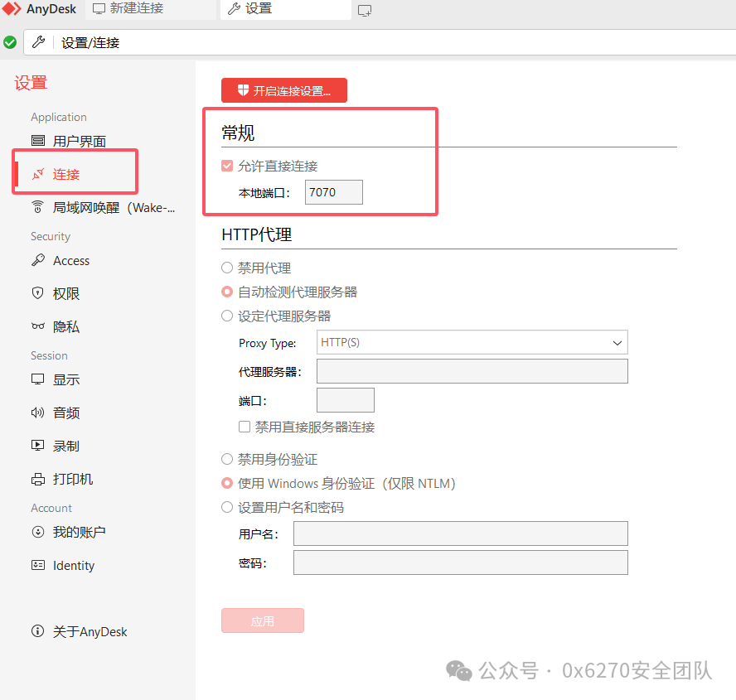Image resolution: width=736 pixels, height=700 pixels.
Task: Click the 设置/连接 address bar
Action: tap(380, 43)
